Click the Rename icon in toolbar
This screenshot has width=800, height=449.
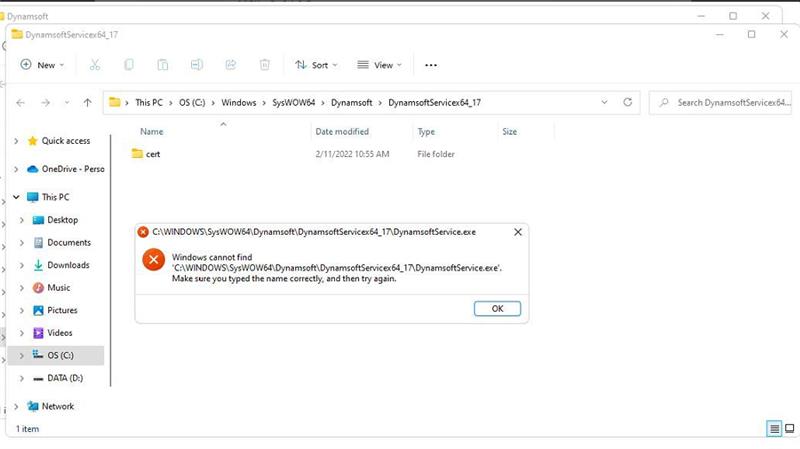click(197, 65)
